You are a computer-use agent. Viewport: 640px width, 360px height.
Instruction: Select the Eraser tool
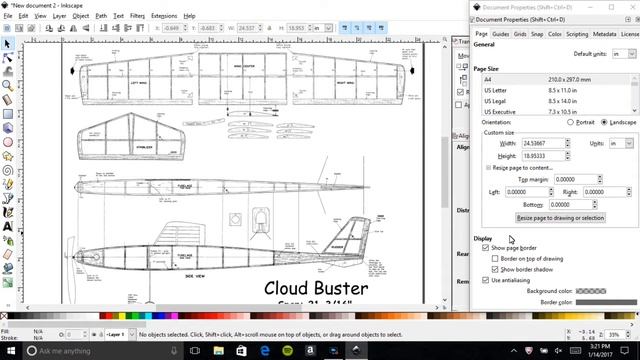[7, 255]
